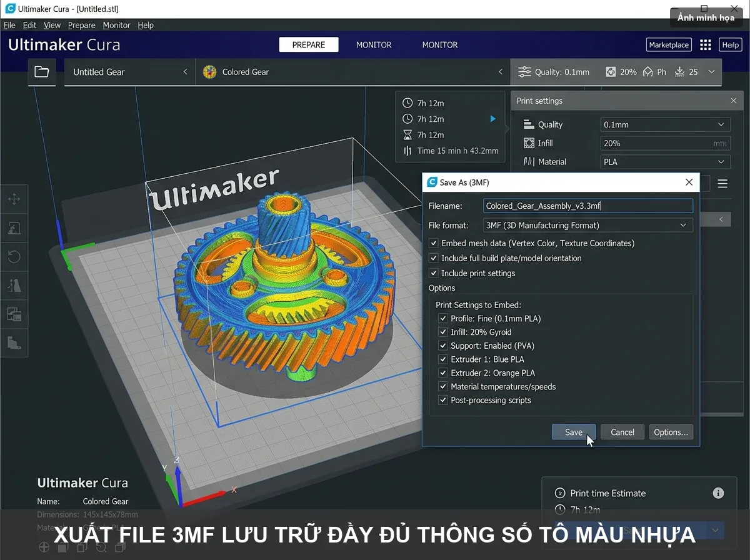Click the Options... button
Image resolution: width=750 pixels, height=560 pixels.
tap(671, 432)
